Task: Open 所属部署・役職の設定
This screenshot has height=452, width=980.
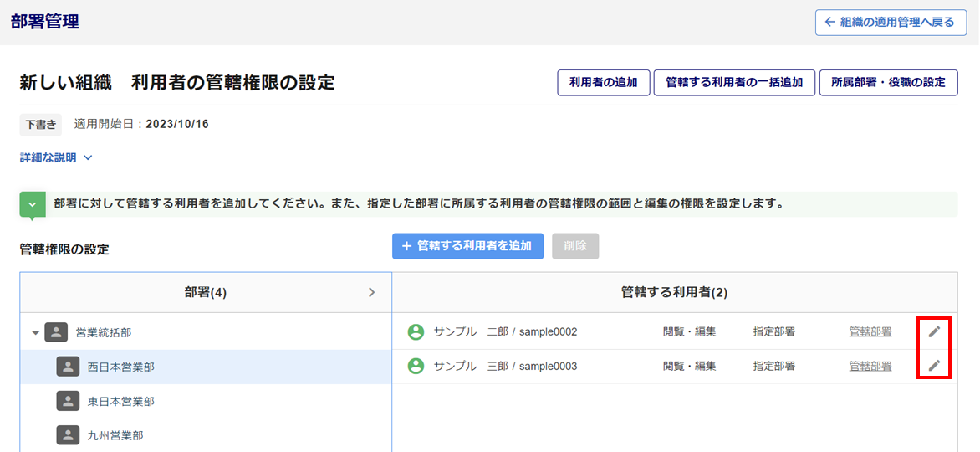Action: click(888, 83)
